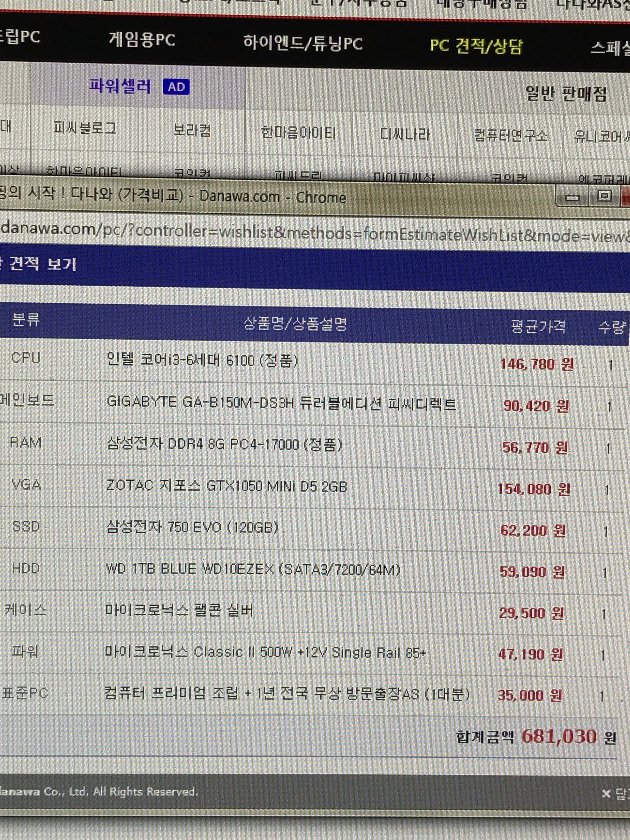Image resolution: width=630 pixels, height=840 pixels.
Task: Select the PC 견적/상담 menu item
Action: tap(476, 46)
